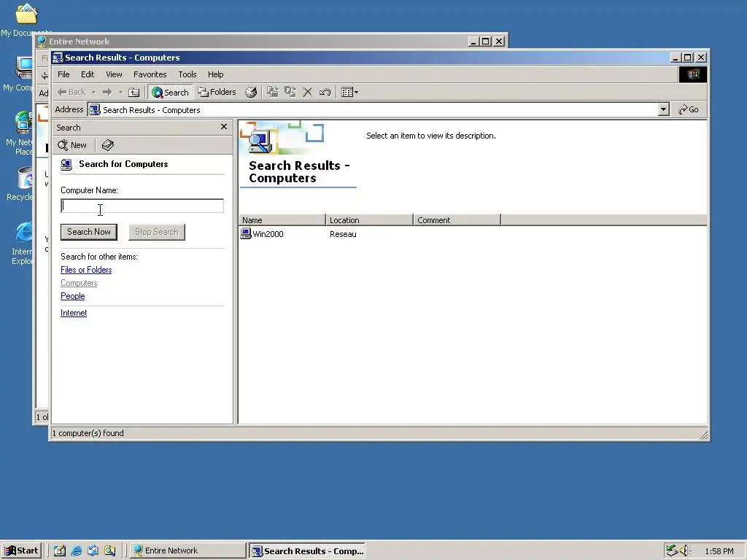The image size is (747, 560).
Task: Start a New search
Action: click(x=72, y=145)
